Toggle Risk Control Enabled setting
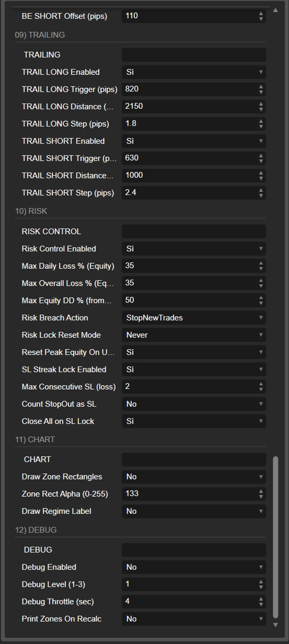 pyautogui.click(x=194, y=249)
